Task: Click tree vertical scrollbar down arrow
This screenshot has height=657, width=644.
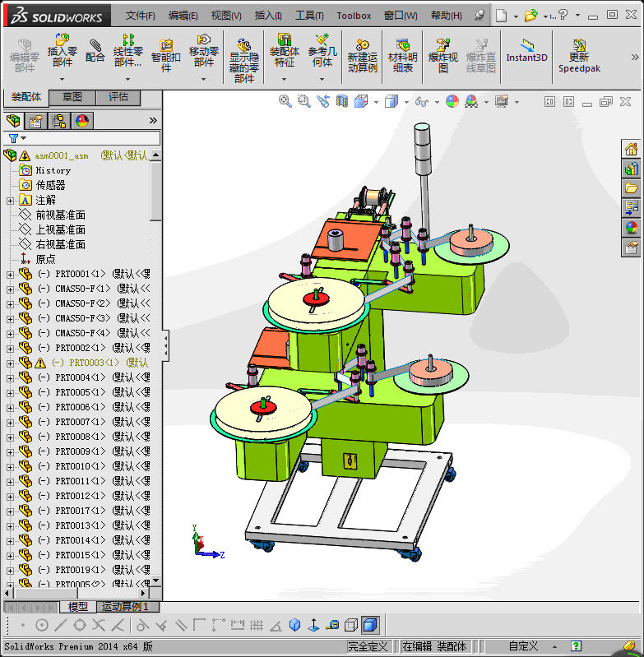Action: pos(156,581)
